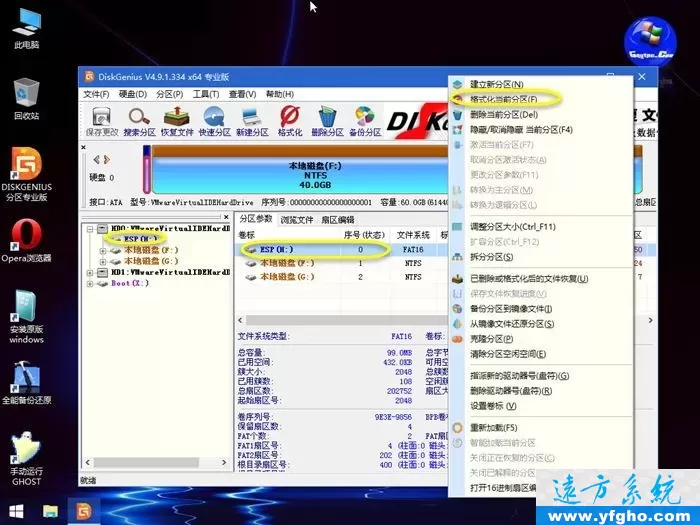Open the 工具(T) menu
The image size is (700, 525).
tap(206, 94)
